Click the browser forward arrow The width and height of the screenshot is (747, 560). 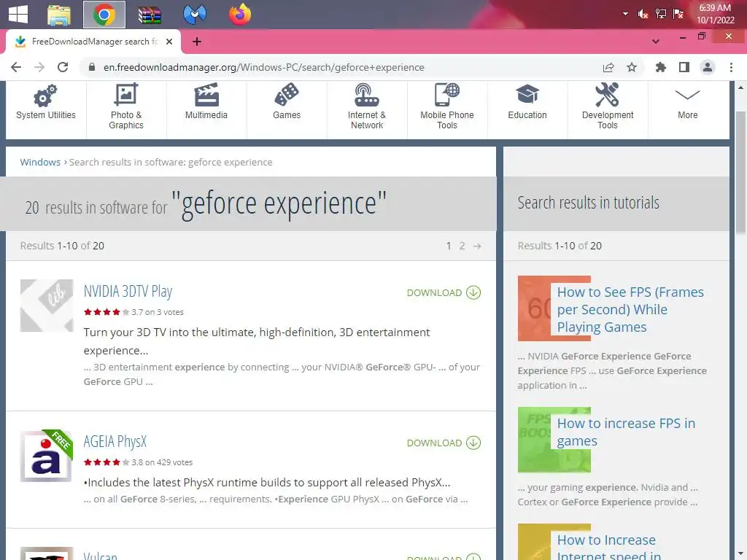tap(39, 67)
